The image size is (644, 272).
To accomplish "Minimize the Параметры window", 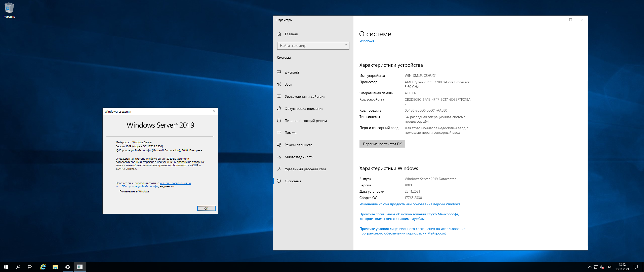I will coord(559,20).
